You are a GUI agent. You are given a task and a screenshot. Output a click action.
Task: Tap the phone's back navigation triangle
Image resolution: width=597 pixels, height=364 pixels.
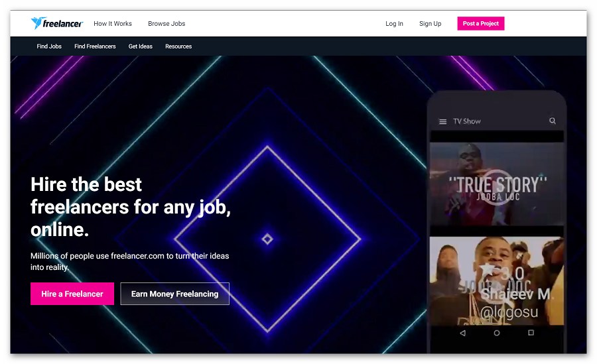coord(462,333)
